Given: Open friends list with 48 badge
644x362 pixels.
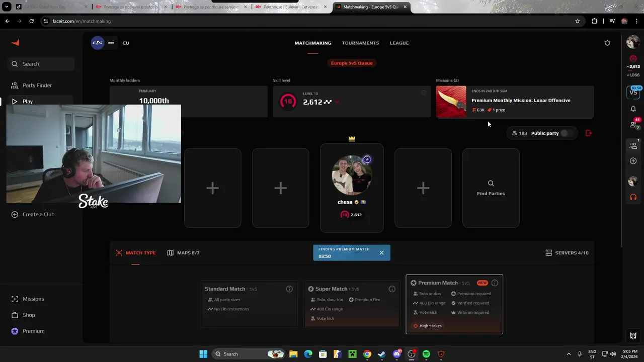Looking at the screenshot, I should (633, 124).
